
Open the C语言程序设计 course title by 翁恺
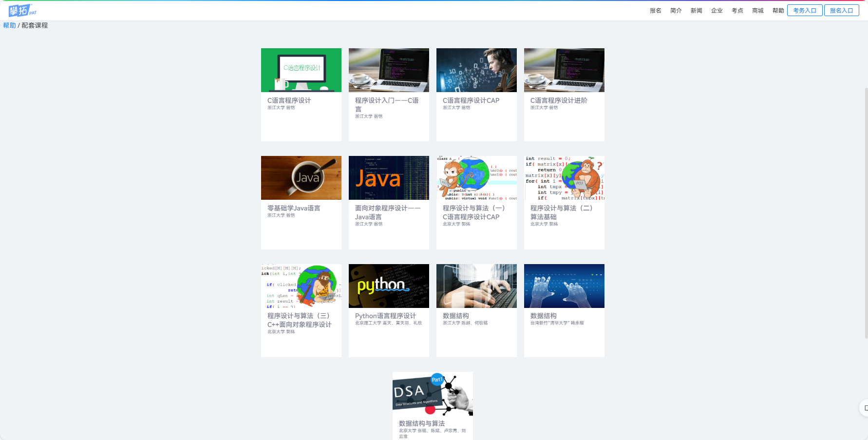[x=289, y=100]
